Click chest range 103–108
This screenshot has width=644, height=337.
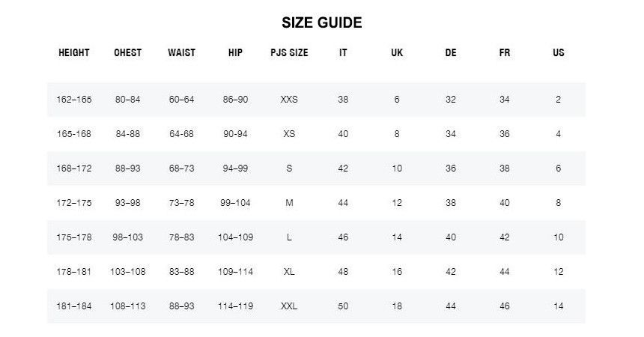pos(128,272)
